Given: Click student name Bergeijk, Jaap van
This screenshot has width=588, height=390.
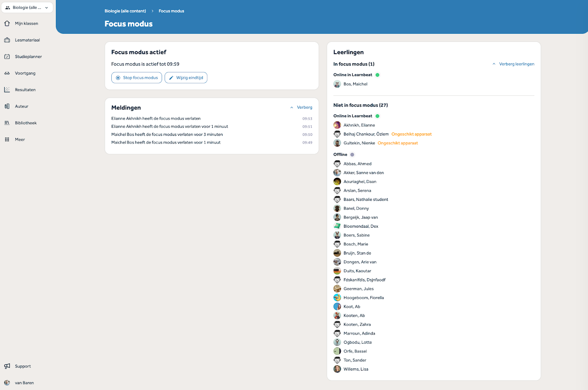Looking at the screenshot, I should point(361,217).
